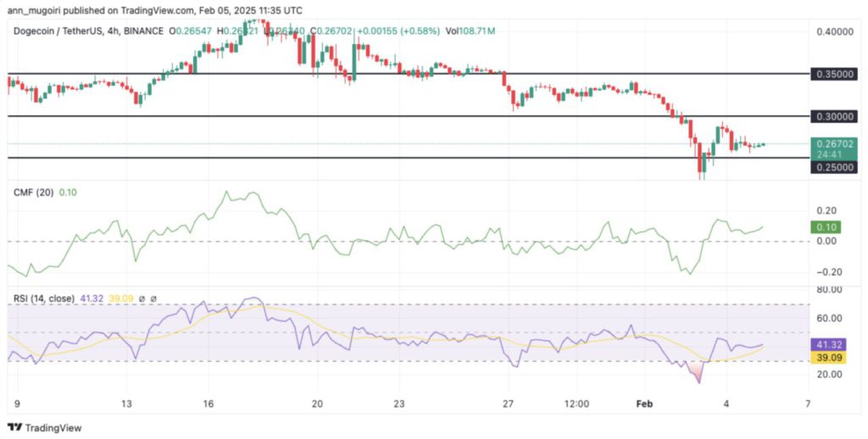Screen dimensions: 868x439
Task: Click the 0.25000 horizontal line price label
Action: point(834,167)
